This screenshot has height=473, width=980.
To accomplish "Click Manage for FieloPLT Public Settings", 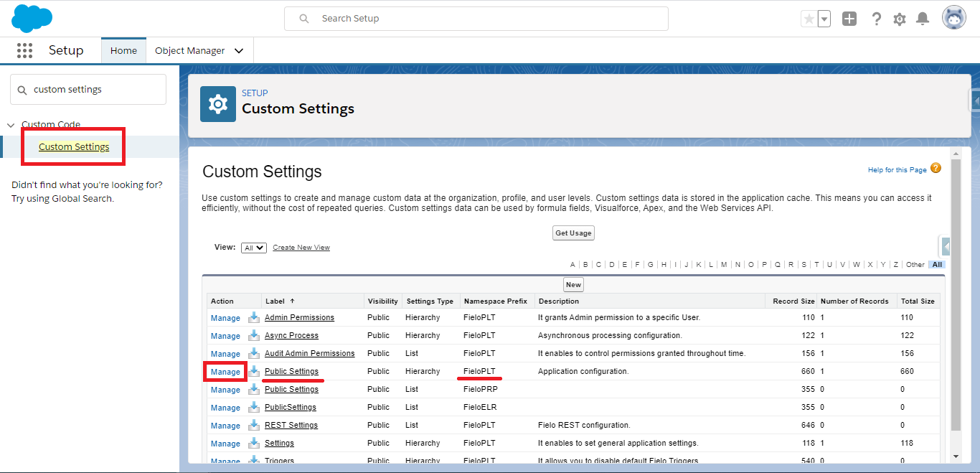I will [225, 372].
